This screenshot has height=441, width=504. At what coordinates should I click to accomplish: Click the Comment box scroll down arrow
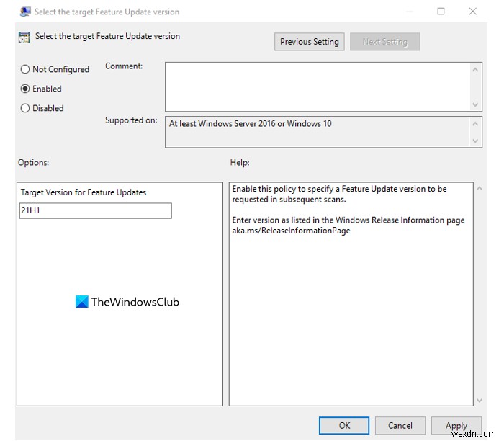click(x=475, y=105)
